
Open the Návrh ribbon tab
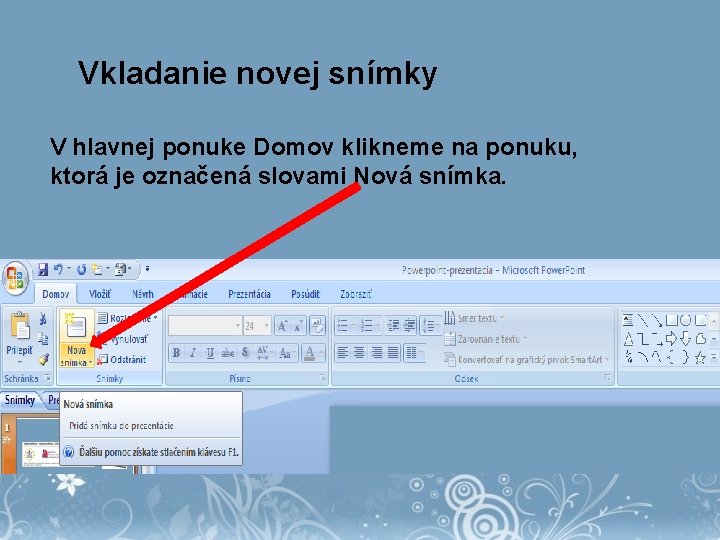click(x=143, y=294)
